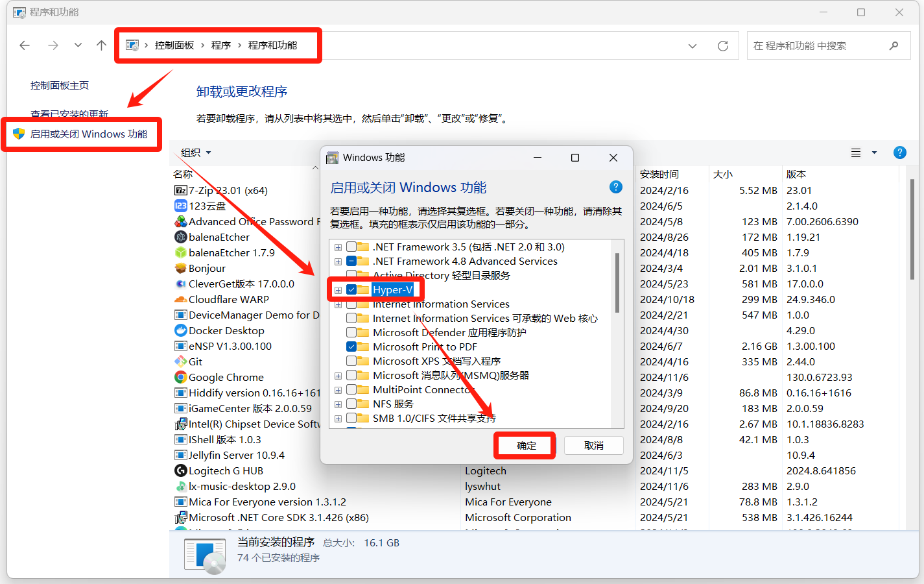924x584 pixels.
Task: Click the view layout icon in toolbar
Action: tap(856, 152)
